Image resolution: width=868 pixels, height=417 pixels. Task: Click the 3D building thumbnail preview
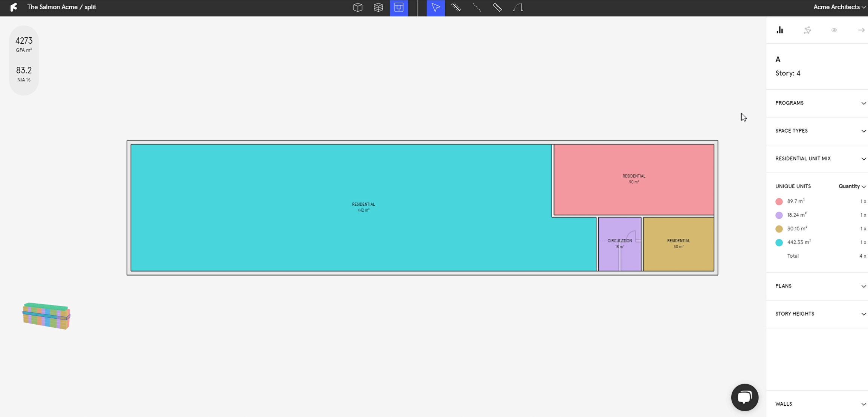coord(46,316)
